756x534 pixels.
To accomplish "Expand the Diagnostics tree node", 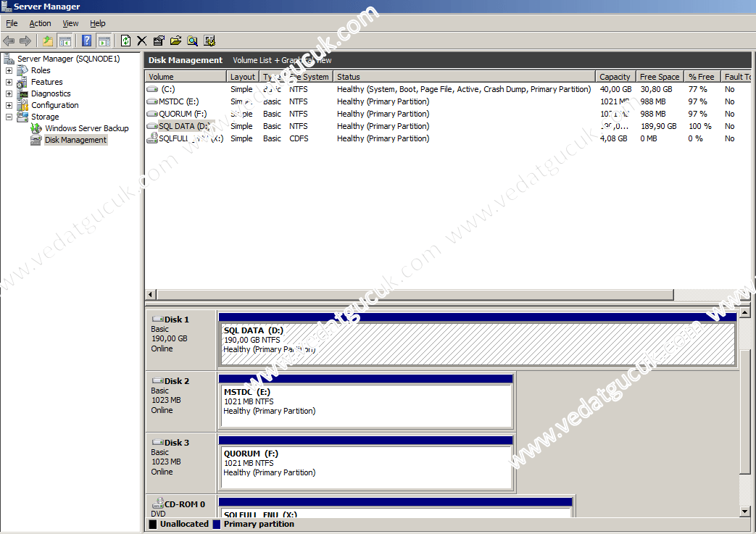I will coord(9,93).
